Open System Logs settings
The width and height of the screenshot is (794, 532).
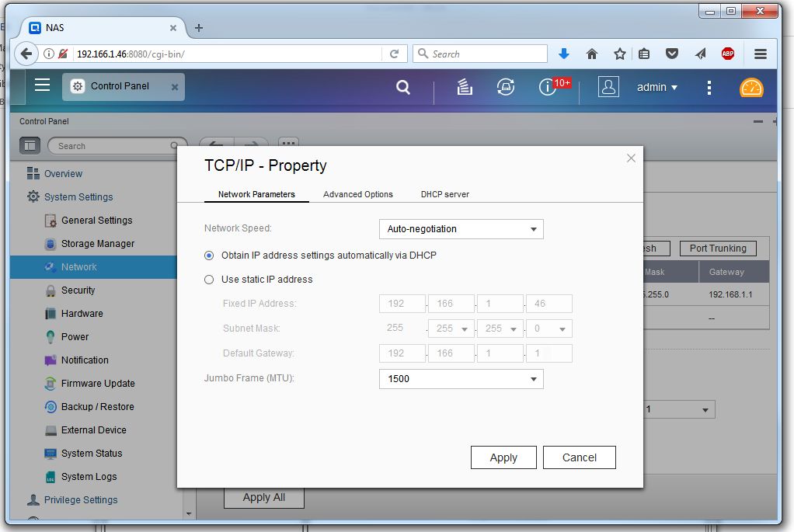(x=92, y=476)
